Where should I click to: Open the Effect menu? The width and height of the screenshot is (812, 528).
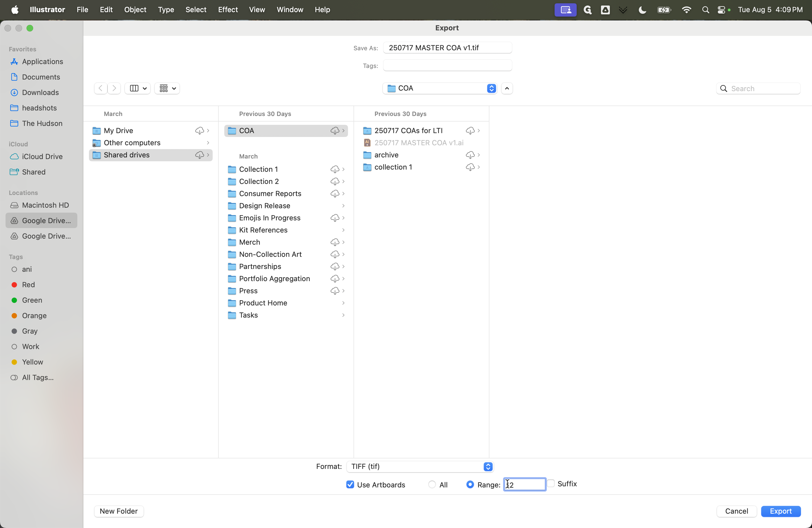pos(228,10)
